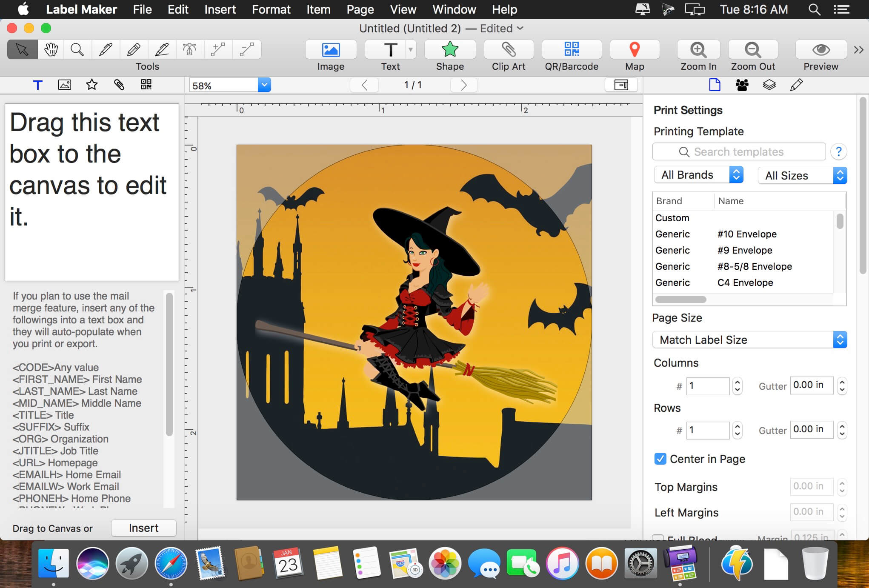
Task: Adjust the Columns count stepper
Action: coord(738,386)
